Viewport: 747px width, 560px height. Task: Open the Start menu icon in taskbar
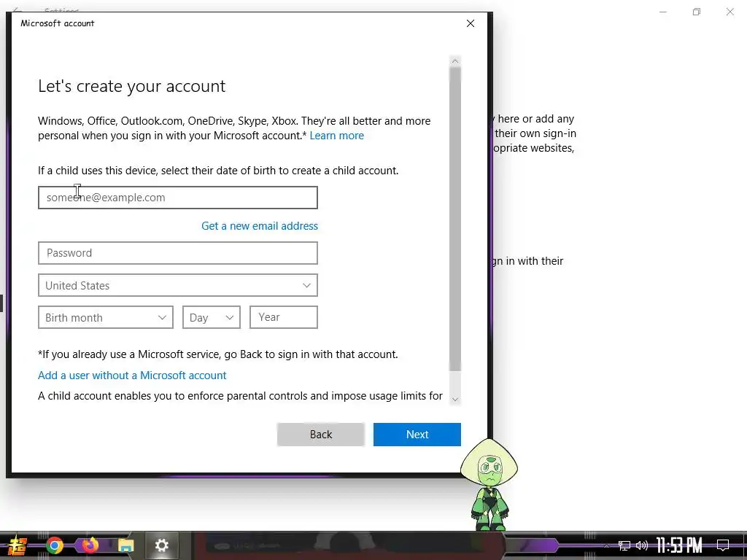point(18,545)
